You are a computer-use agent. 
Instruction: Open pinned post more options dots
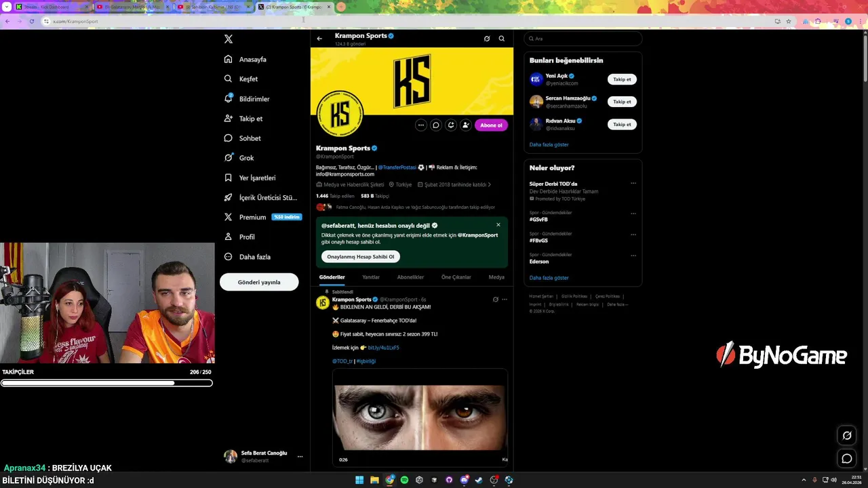click(x=505, y=300)
